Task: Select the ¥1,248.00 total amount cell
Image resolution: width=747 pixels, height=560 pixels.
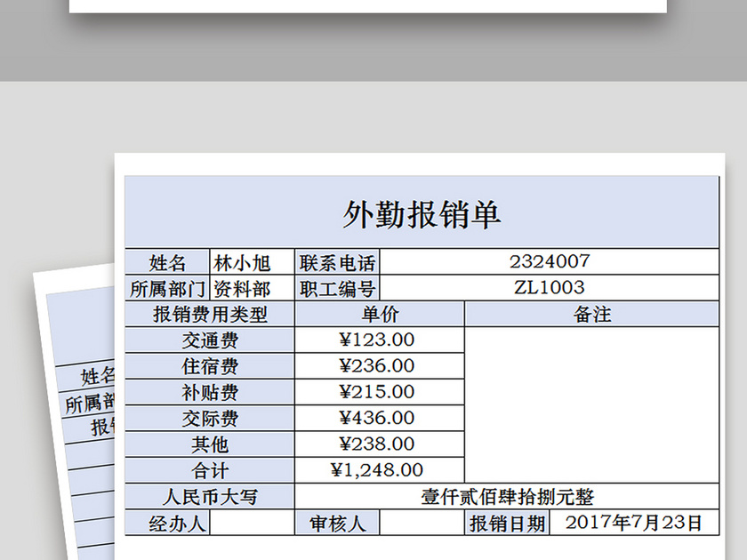Action: click(378, 469)
